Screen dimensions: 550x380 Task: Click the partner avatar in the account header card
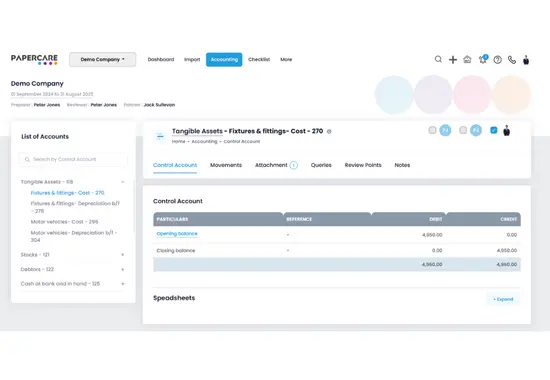coord(506,131)
